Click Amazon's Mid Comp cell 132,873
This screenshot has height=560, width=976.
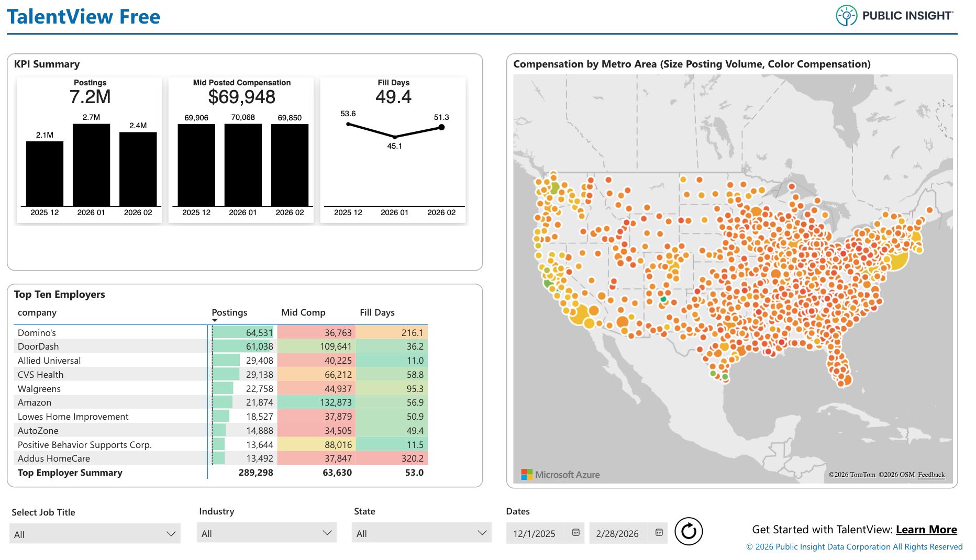[x=316, y=402]
